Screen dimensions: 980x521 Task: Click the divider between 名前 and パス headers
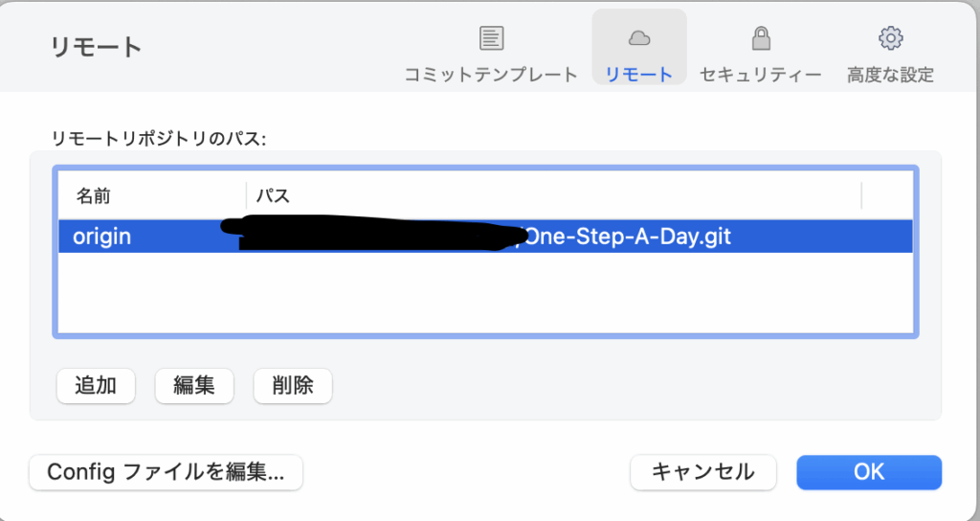(246, 195)
